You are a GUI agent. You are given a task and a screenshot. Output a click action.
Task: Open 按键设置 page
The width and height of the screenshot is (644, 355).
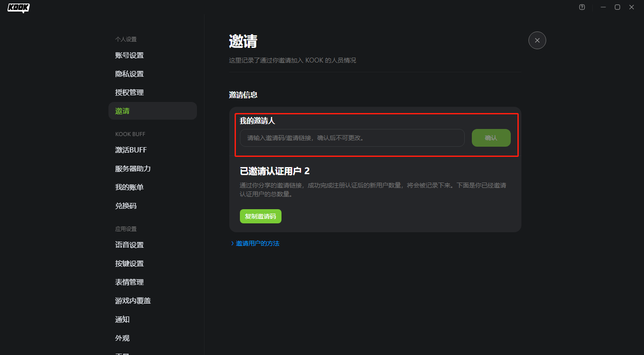coord(153,264)
